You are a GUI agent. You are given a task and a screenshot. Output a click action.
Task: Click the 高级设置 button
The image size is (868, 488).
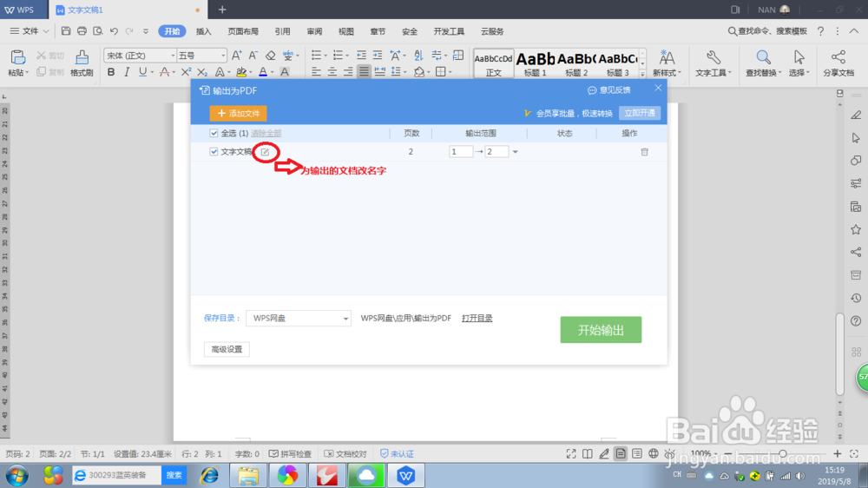click(227, 349)
